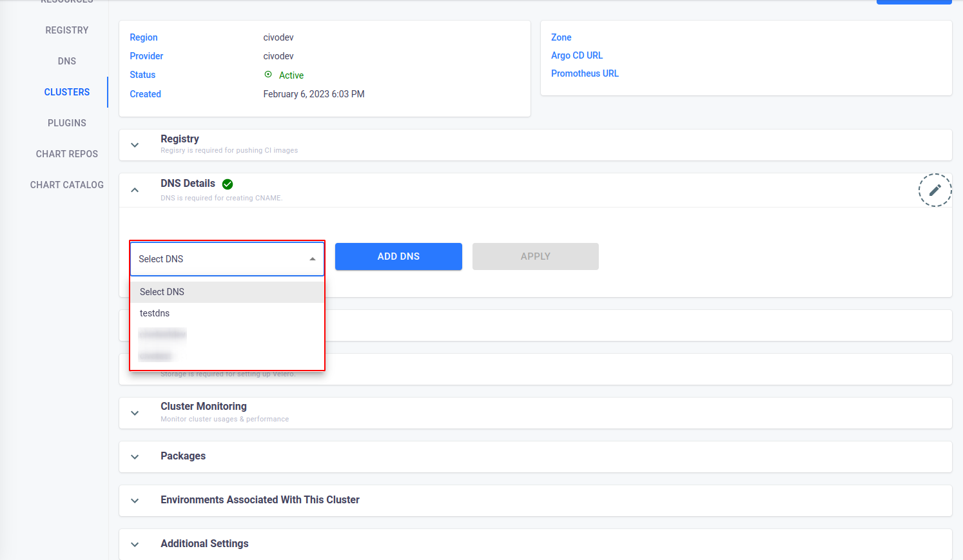Open DNS in the sidebar

tap(67, 61)
